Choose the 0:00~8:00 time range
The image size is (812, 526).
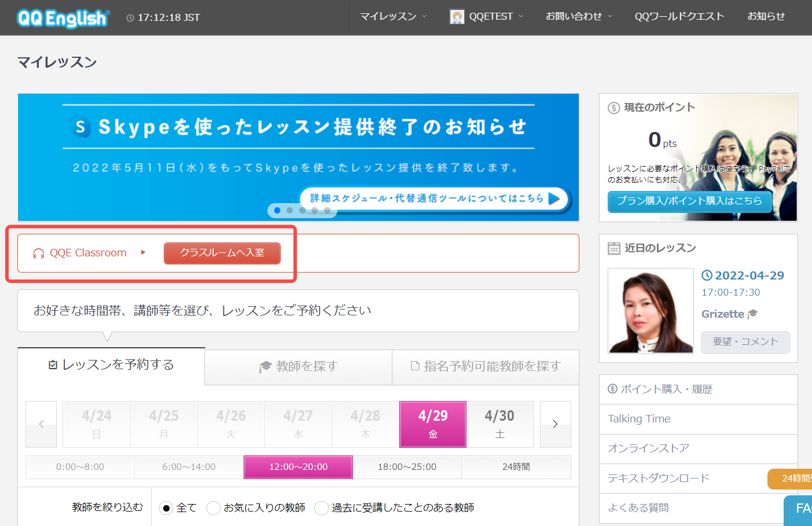80,467
